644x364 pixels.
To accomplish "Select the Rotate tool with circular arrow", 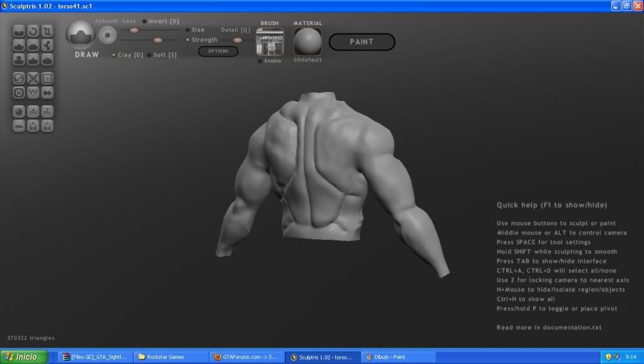I will (33, 30).
